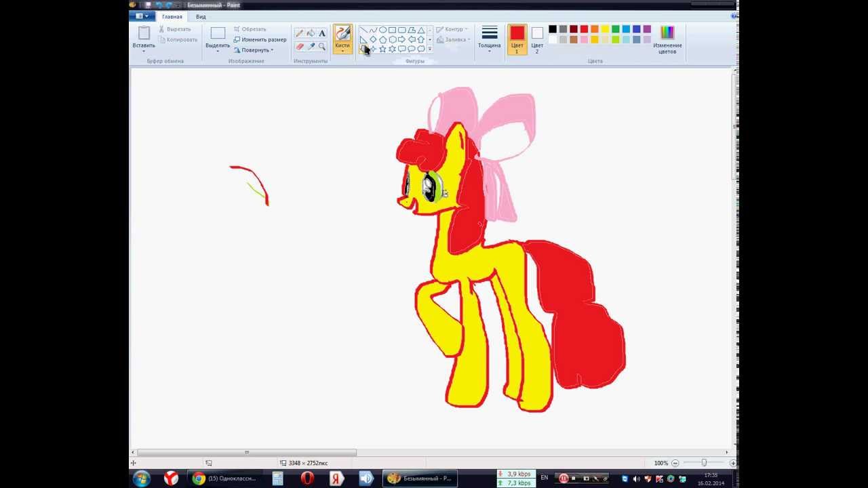The image size is (868, 488).
Task: Select the Magnifier tool
Action: click(322, 47)
